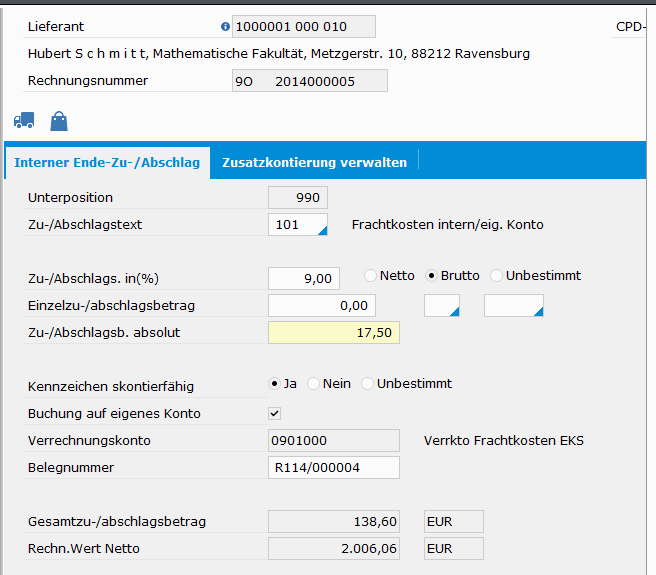656x575 pixels.
Task: Click the Gesamtzu-/abschlagsbetrag label
Action: pos(117,522)
